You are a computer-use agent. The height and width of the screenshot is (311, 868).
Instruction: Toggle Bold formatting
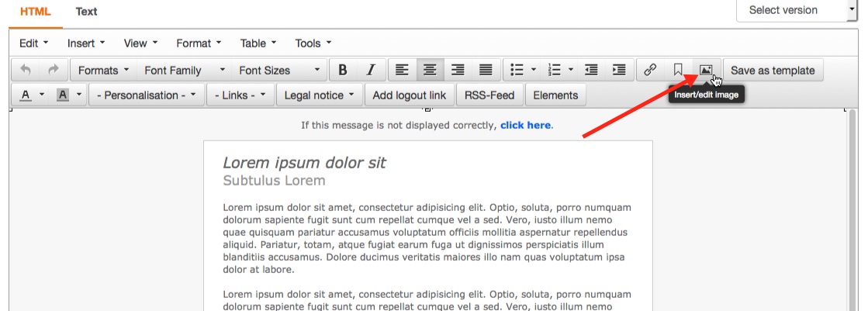343,71
